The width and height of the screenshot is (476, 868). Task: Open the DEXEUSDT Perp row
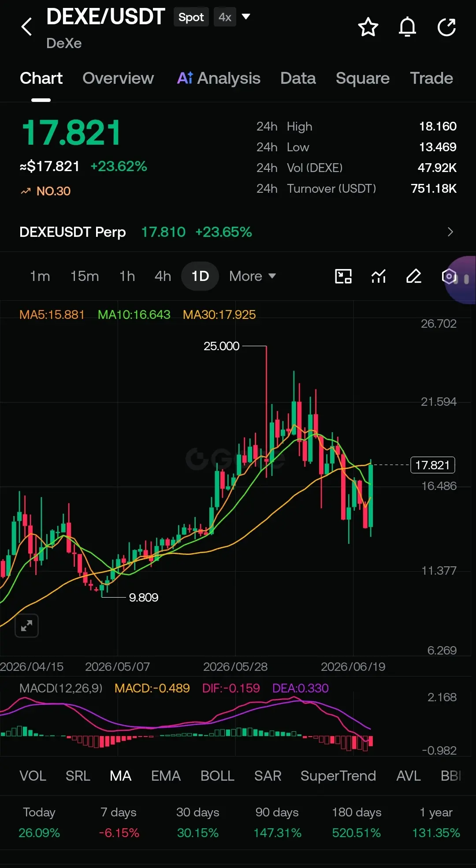(x=238, y=232)
